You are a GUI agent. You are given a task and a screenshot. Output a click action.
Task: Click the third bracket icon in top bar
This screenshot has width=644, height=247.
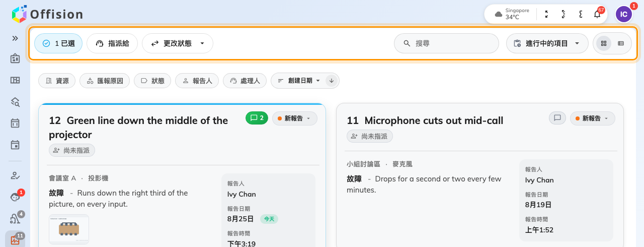point(581,14)
